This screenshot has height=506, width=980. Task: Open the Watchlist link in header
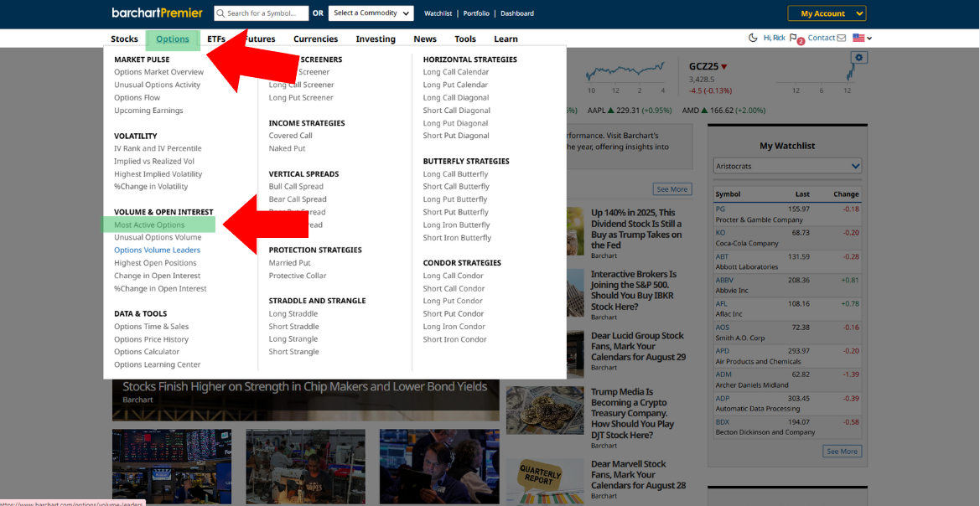[x=437, y=13]
